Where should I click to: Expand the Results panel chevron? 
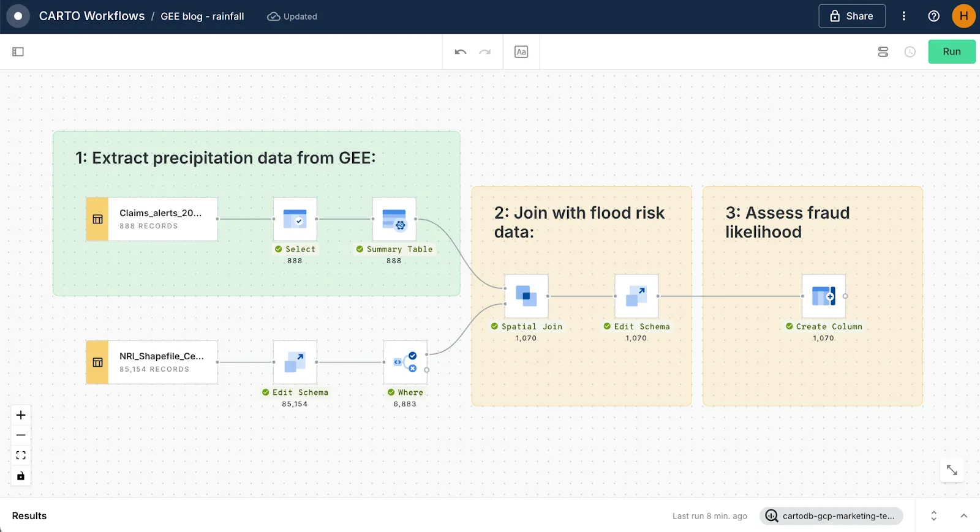pos(963,516)
